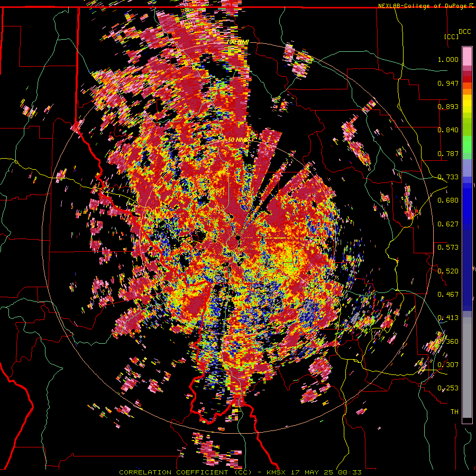Click the 17 MAY 25 date text

tap(311, 472)
